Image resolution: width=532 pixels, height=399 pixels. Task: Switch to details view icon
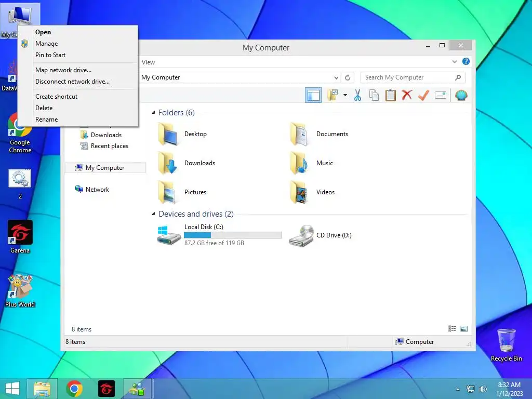[x=453, y=329]
